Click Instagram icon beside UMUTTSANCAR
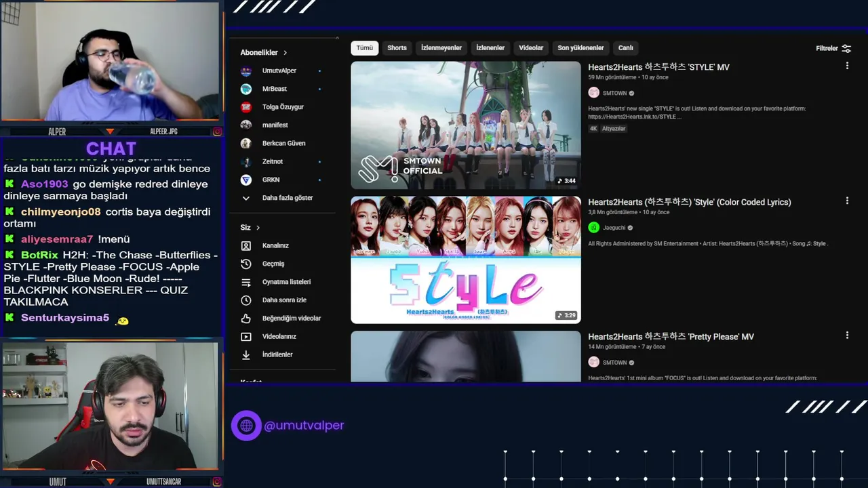 217,481
